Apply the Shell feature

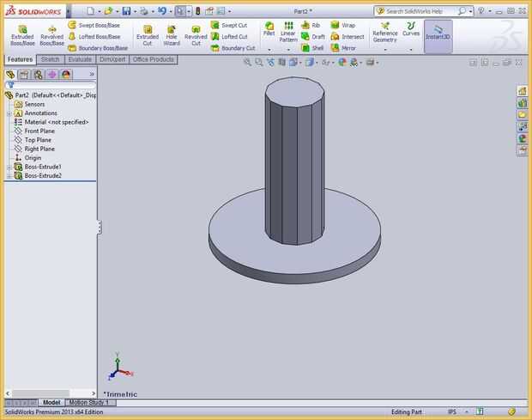click(312, 48)
